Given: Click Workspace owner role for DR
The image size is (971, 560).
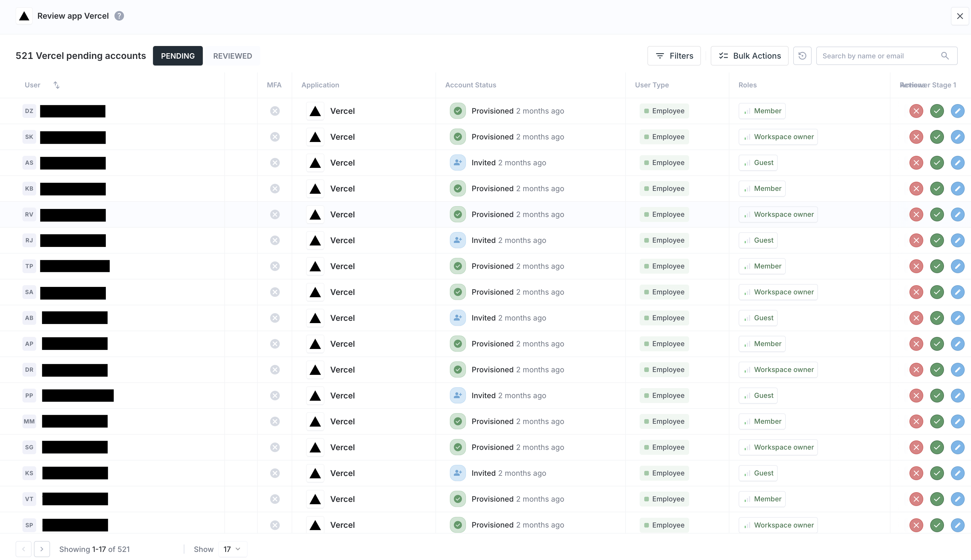Looking at the screenshot, I should click(778, 370).
